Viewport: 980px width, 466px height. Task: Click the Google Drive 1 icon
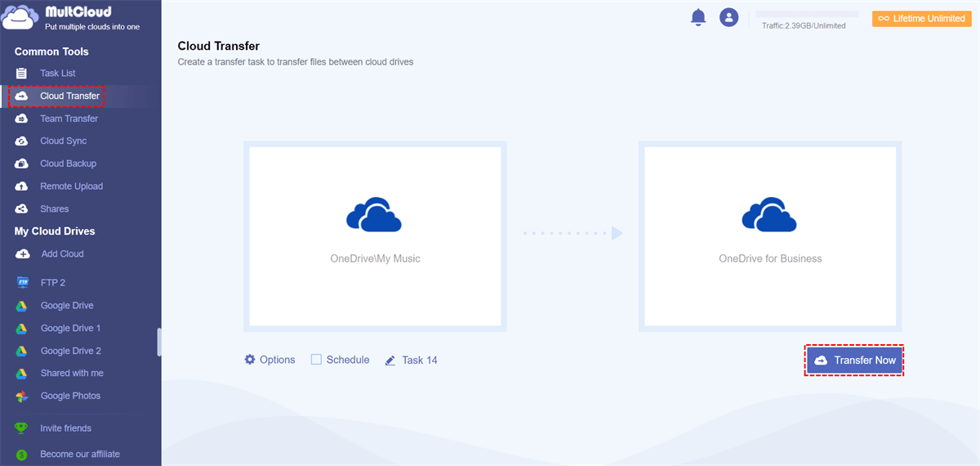[x=23, y=329]
